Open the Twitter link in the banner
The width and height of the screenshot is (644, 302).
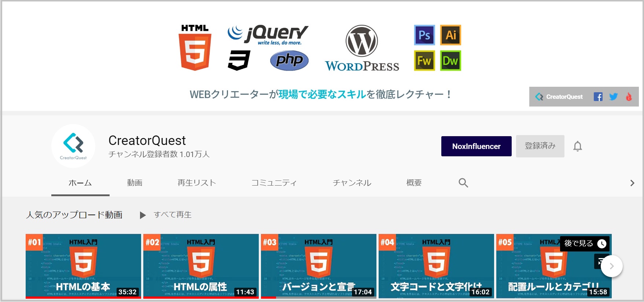click(x=613, y=97)
